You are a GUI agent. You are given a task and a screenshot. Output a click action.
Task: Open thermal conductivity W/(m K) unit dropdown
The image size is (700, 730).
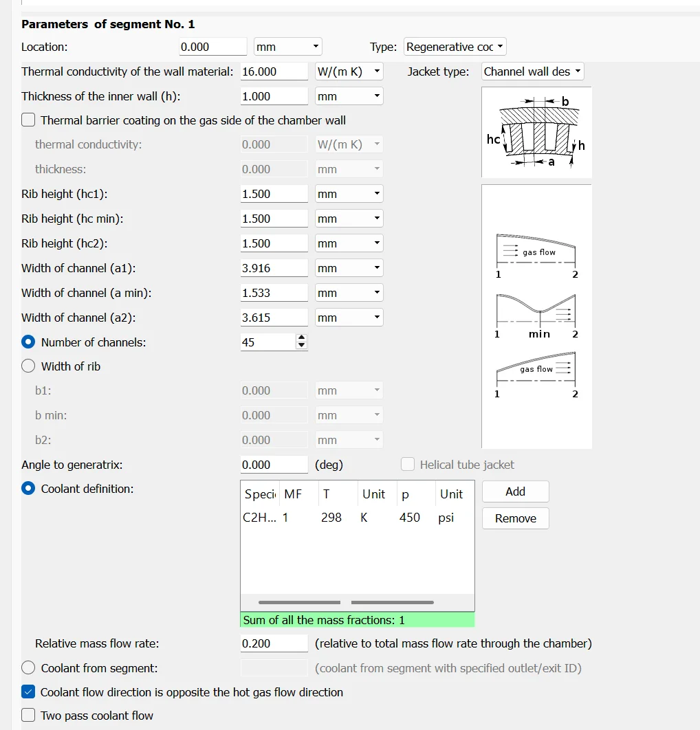349,71
